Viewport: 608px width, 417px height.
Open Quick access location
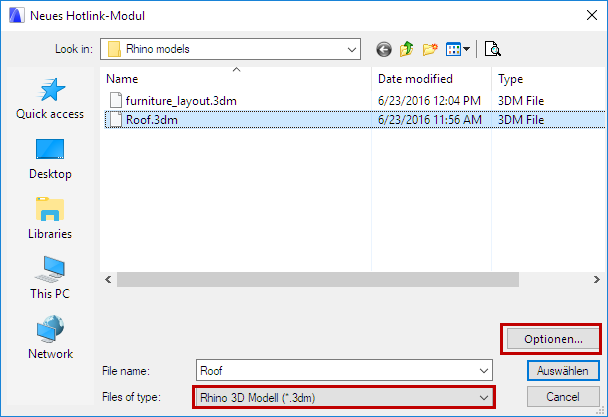tap(50, 99)
